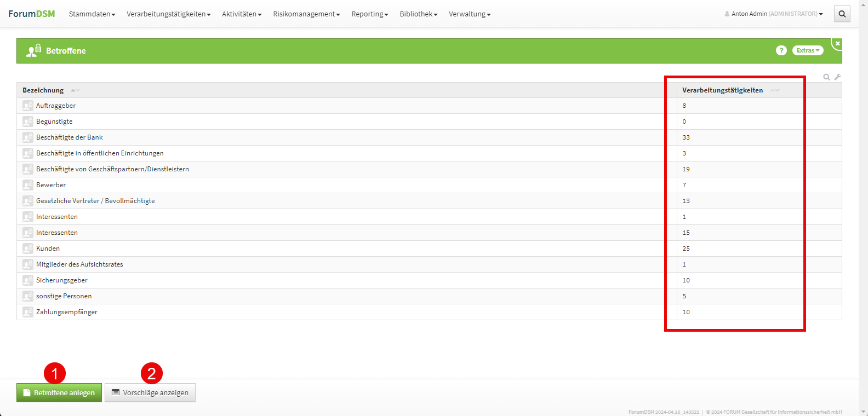Open the Reporting menu
This screenshot has height=416, width=868.
[370, 14]
